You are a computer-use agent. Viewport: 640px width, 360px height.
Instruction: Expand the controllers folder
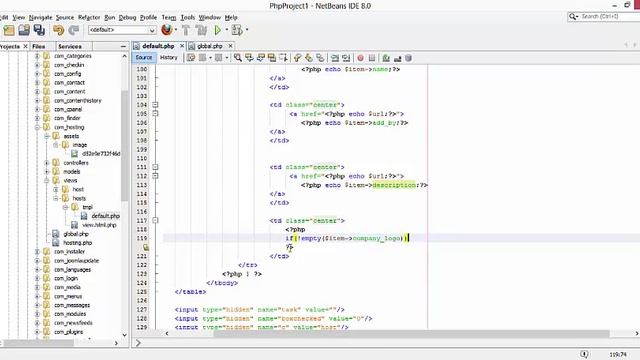[47, 163]
